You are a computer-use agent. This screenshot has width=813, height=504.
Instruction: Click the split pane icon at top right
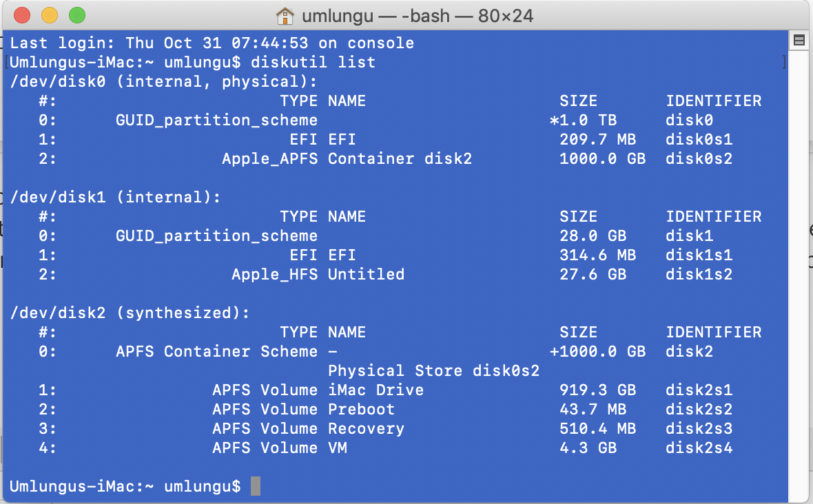(799, 40)
